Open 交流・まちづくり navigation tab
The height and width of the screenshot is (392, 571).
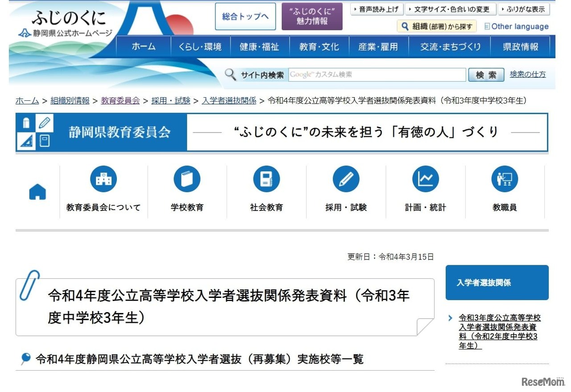(x=450, y=47)
